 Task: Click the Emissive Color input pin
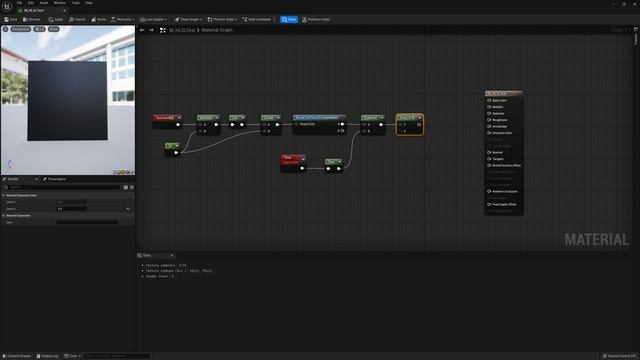pyautogui.click(x=489, y=133)
